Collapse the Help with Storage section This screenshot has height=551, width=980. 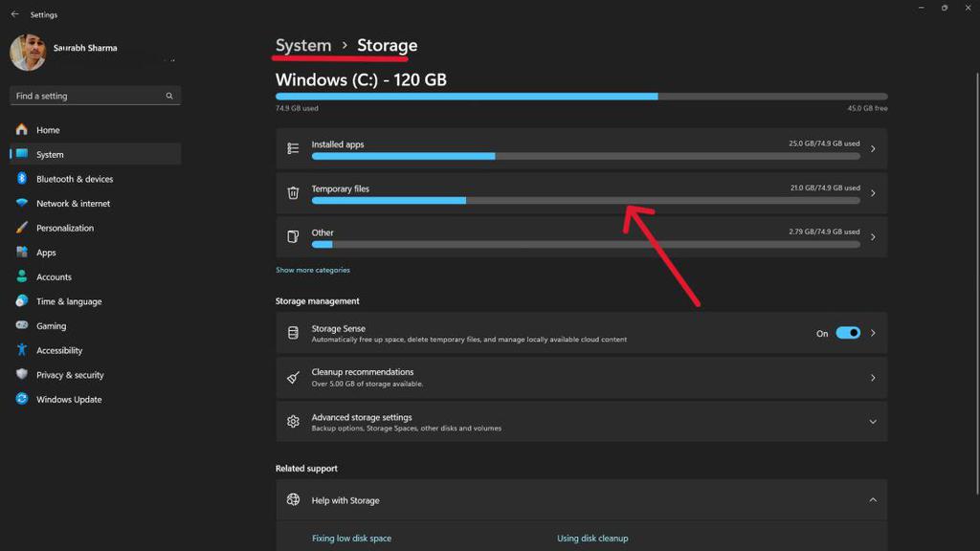871,499
